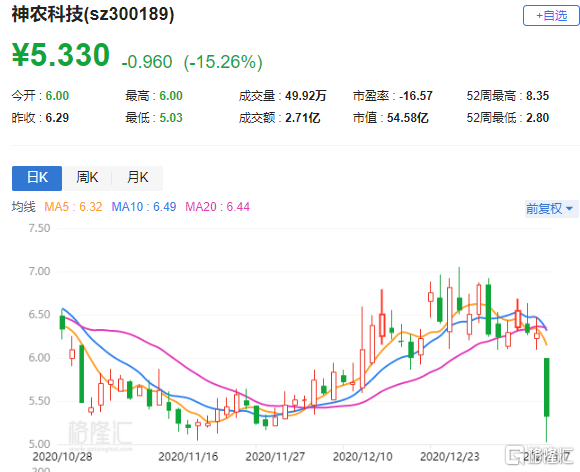Click the 7.50 price axis label

click(39, 228)
